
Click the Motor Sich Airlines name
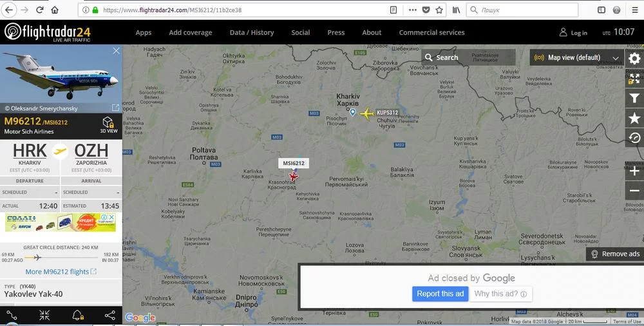[x=29, y=131]
